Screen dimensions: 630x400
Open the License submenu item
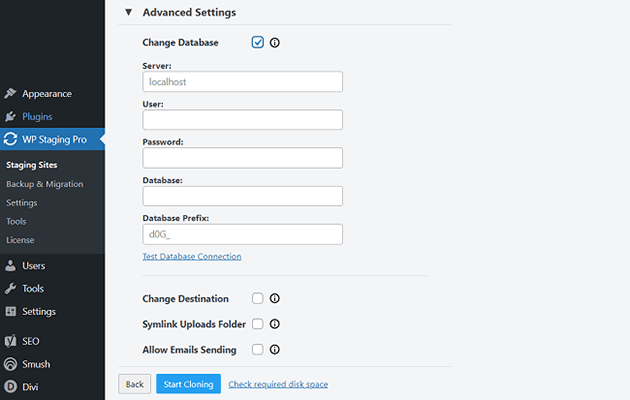[x=20, y=240]
